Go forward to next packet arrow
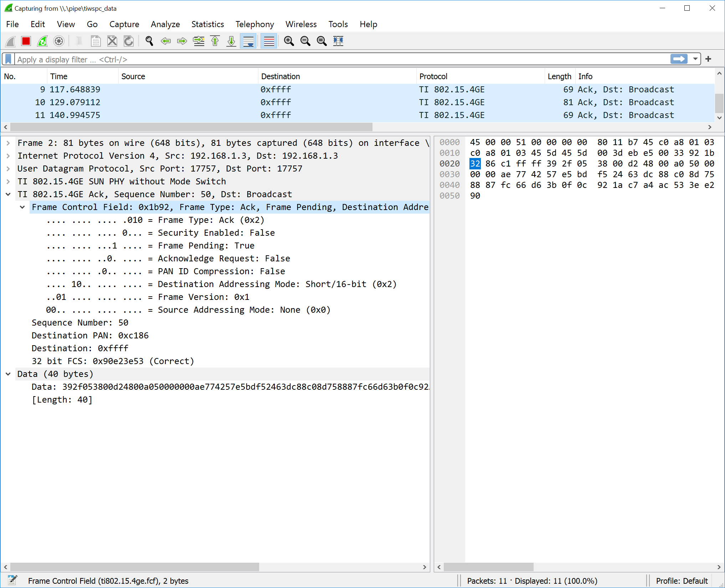This screenshot has height=588, width=725. point(182,41)
